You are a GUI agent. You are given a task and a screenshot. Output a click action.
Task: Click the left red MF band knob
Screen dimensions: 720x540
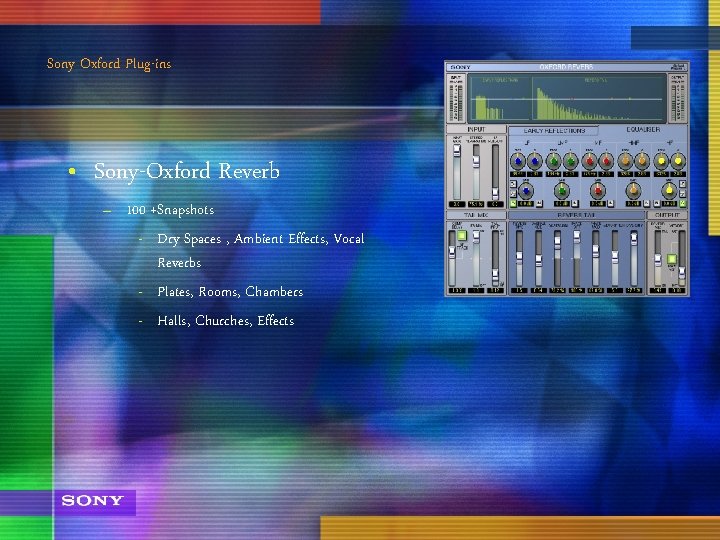coord(590,161)
